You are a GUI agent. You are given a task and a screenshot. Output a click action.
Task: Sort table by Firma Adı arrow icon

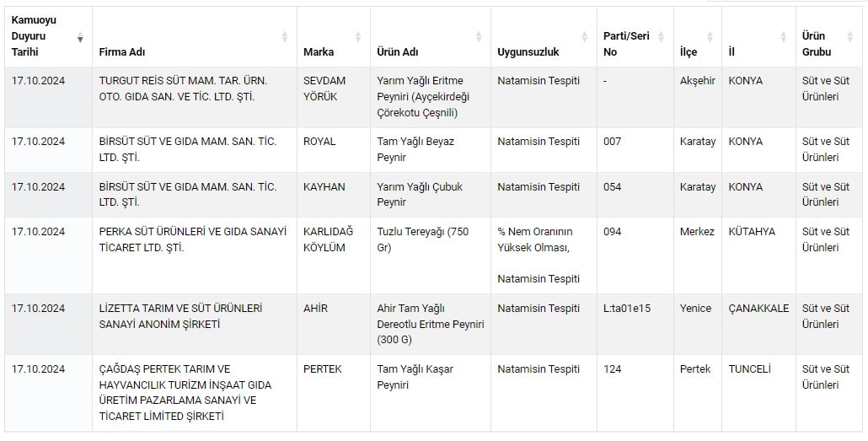pyautogui.click(x=285, y=37)
